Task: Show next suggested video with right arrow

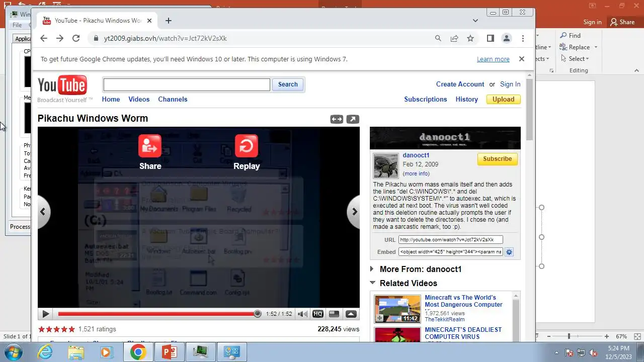Action: pos(354,212)
